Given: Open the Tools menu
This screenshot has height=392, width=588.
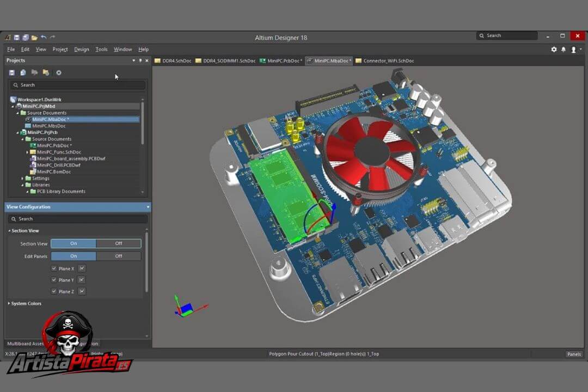Looking at the screenshot, I should (101, 50).
